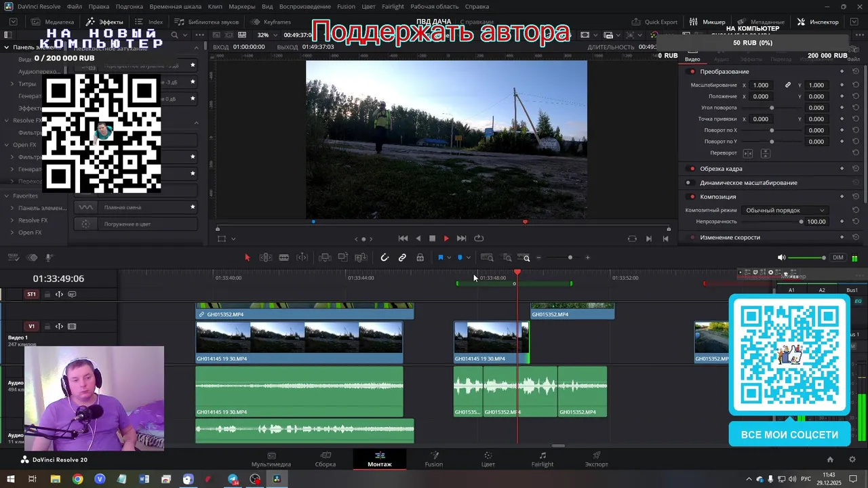Viewport: 868px width, 488px height.
Task: Click the replace clip tool icon
Action: (361, 258)
